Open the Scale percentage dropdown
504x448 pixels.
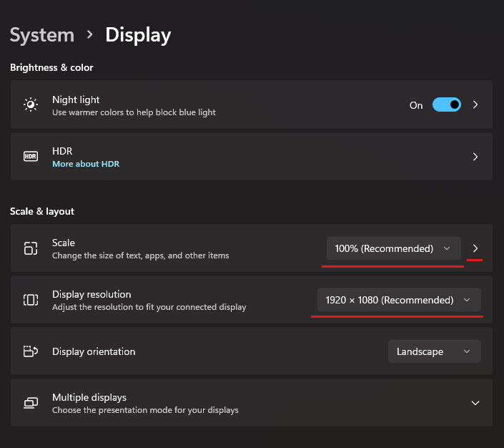pos(393,248)
